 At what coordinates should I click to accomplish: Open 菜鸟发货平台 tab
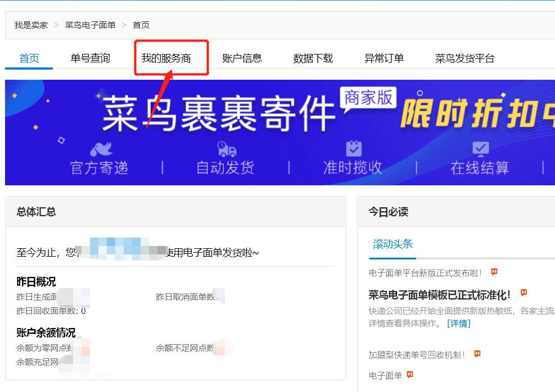pyautogui.click(x=464, y=58)
